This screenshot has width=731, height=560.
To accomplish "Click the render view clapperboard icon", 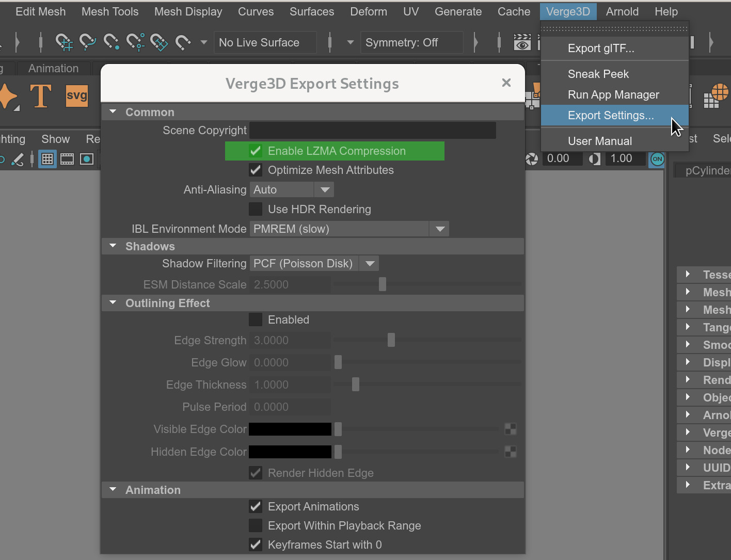I will click(522, 42).
